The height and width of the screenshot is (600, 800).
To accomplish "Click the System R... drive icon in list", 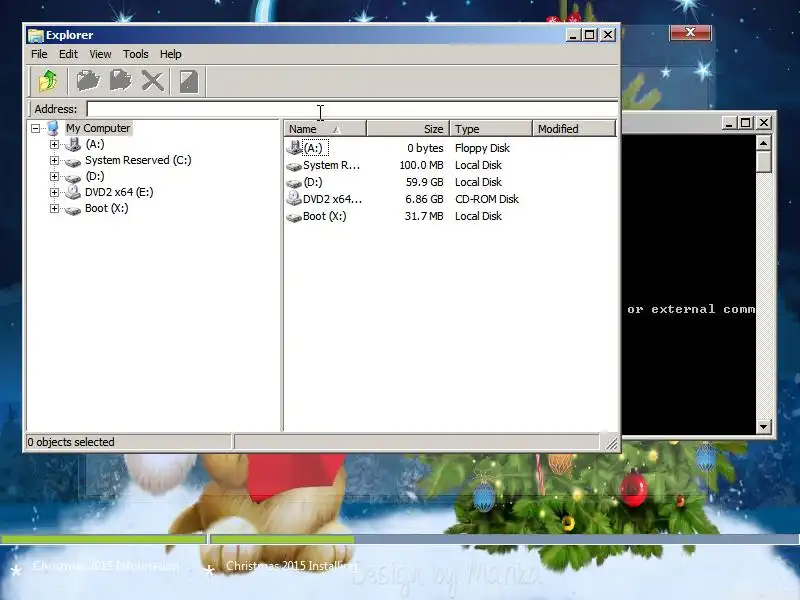I will 294,166.
